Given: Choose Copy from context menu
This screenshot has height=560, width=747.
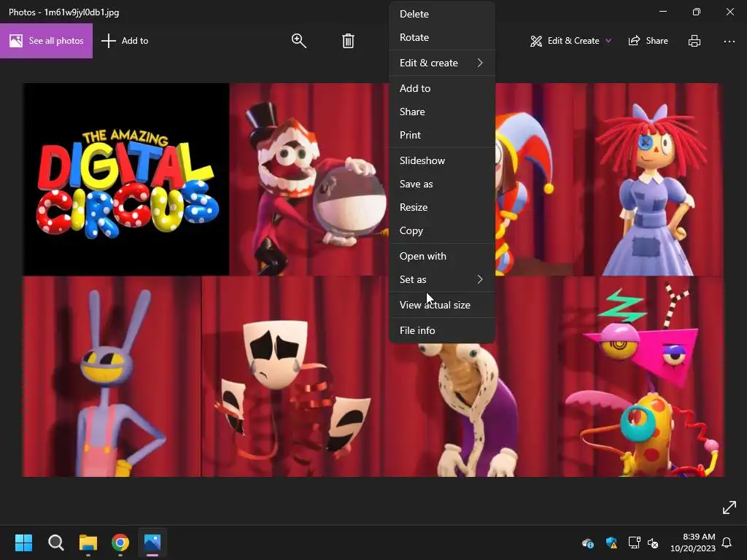Looking at the screenshot, I should click(x=441, y=231).
